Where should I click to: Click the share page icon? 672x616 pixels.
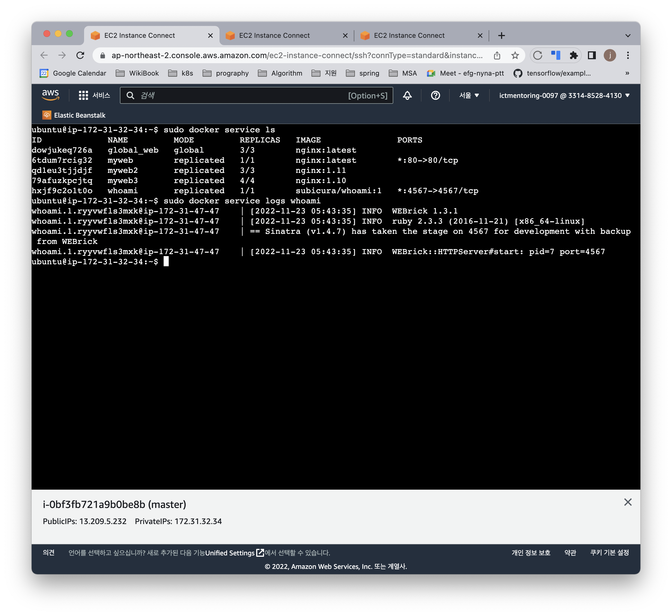pos(497,55)
